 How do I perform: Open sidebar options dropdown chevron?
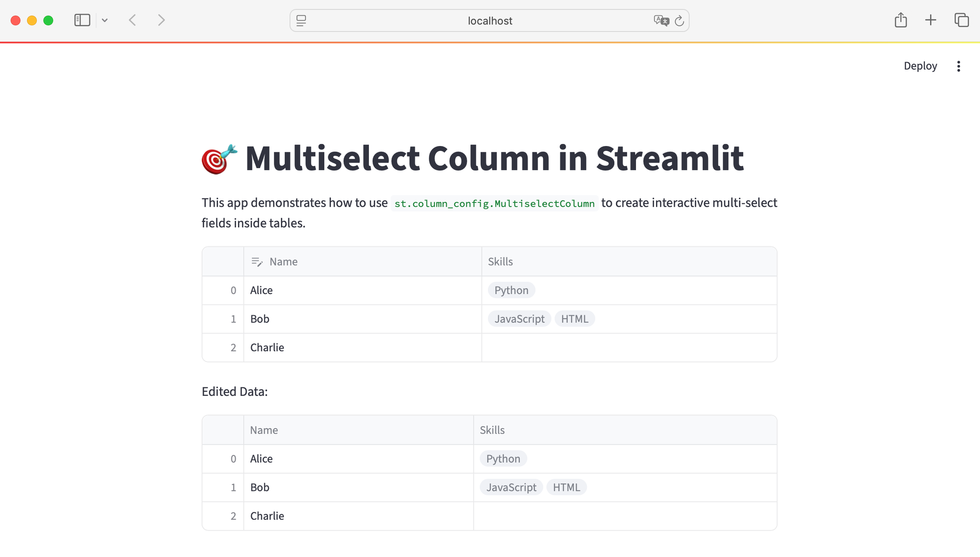click(x=105, y=21)
